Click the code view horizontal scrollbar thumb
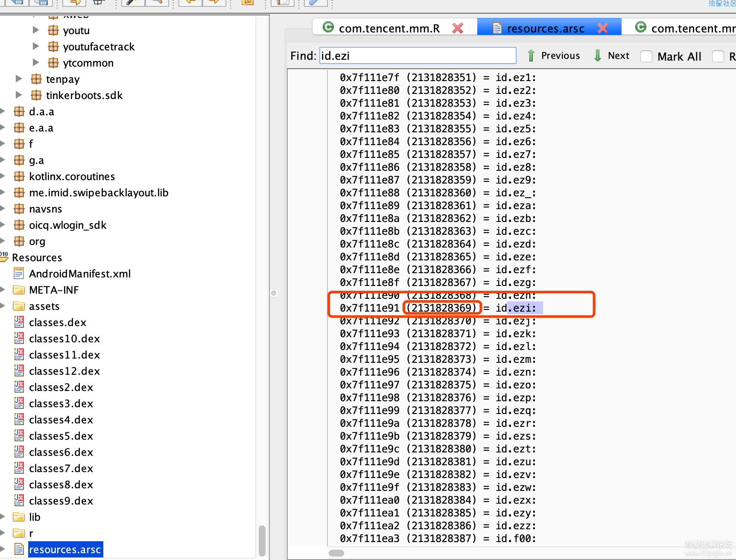The height and width of the screenshot is (560, 736). (336, 553)
